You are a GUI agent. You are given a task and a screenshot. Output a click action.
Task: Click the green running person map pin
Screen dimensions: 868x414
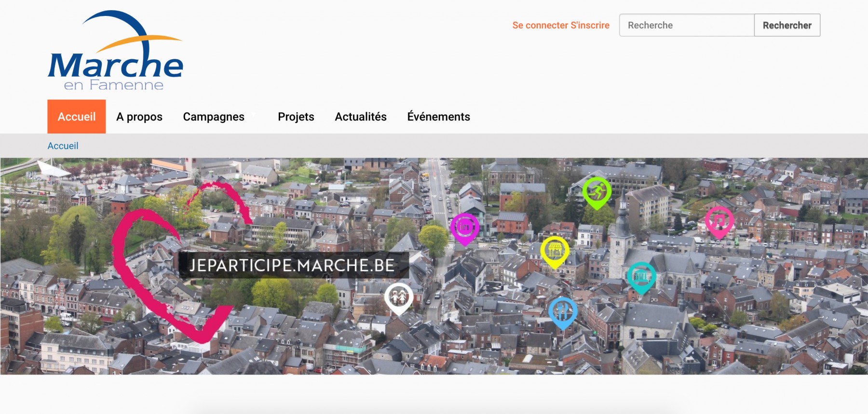coord(597,193)
